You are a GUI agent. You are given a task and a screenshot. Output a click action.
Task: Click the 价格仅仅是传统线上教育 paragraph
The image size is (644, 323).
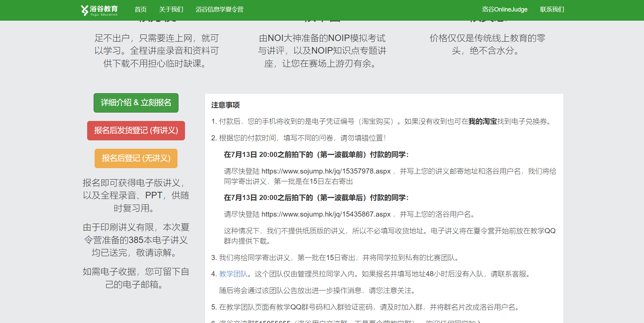pos(487,44)
